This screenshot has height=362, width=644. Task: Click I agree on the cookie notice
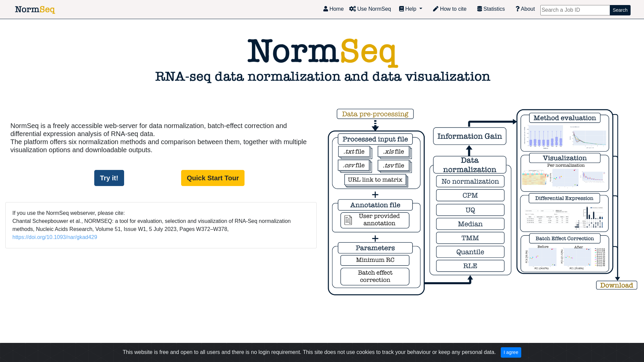click(x=511, y=352)
